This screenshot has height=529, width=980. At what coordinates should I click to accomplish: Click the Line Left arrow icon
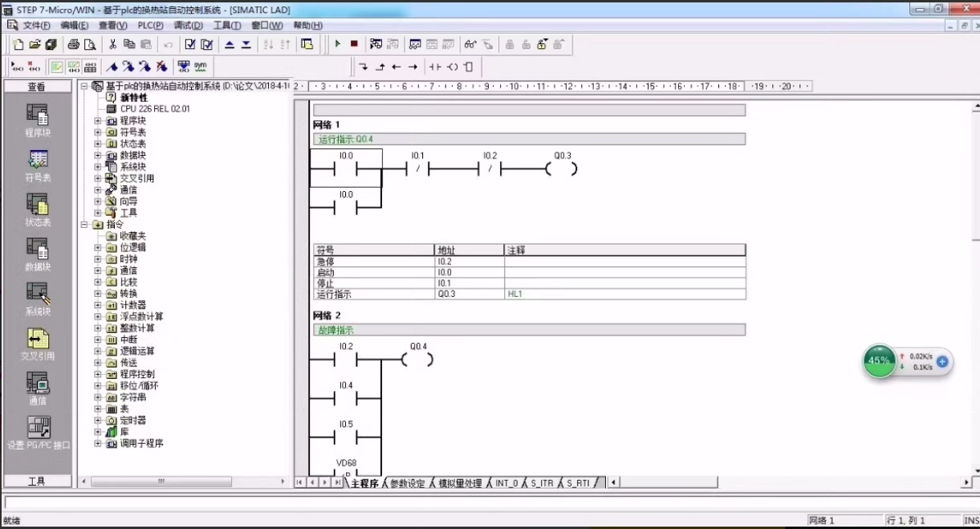(396, 67)
